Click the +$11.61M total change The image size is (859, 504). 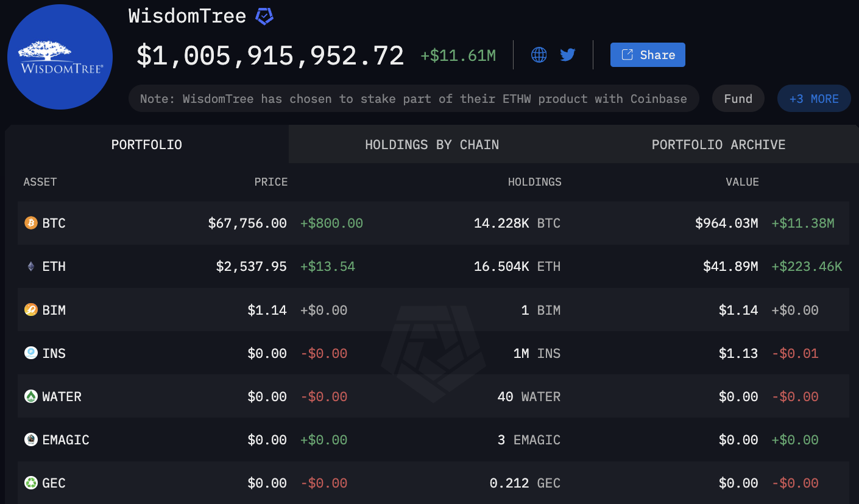pos(458,56)
